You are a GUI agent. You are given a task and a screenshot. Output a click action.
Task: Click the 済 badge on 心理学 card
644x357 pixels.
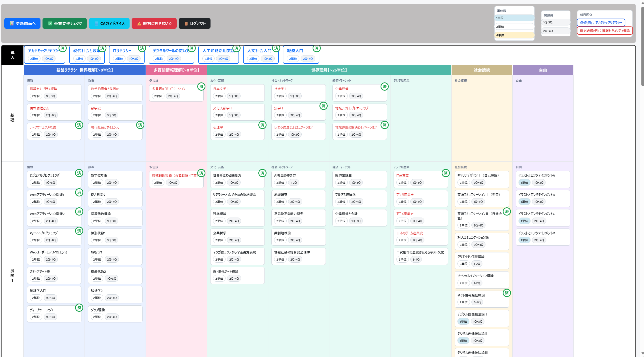click(262, 125)
